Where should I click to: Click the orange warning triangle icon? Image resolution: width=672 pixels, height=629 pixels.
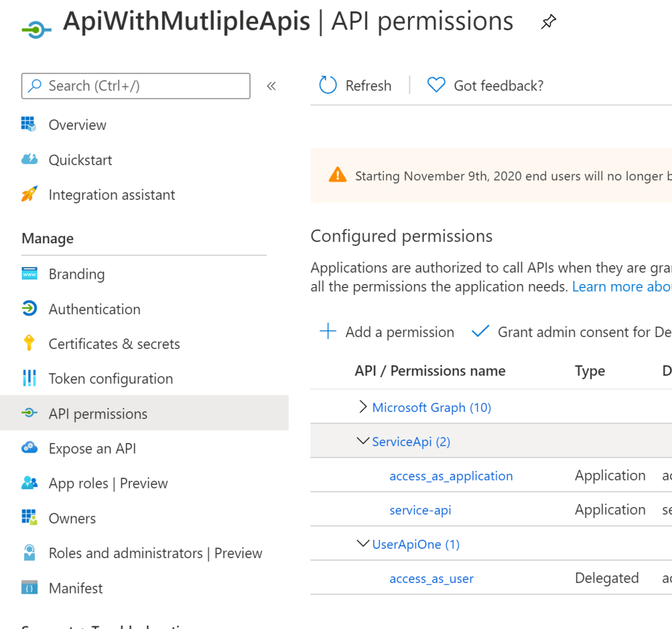(338, 175)
